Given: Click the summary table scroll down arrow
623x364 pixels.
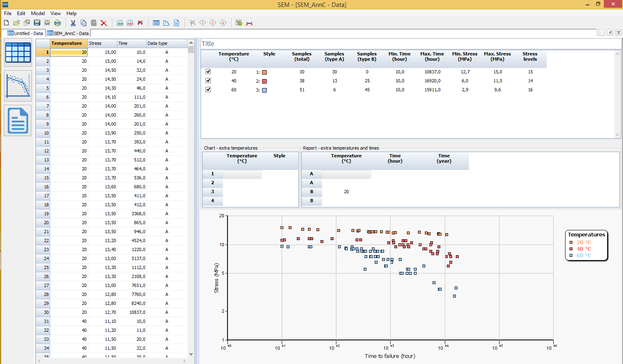Looking at the screenshot, I should pyautogui.click(x=617, y=135).
